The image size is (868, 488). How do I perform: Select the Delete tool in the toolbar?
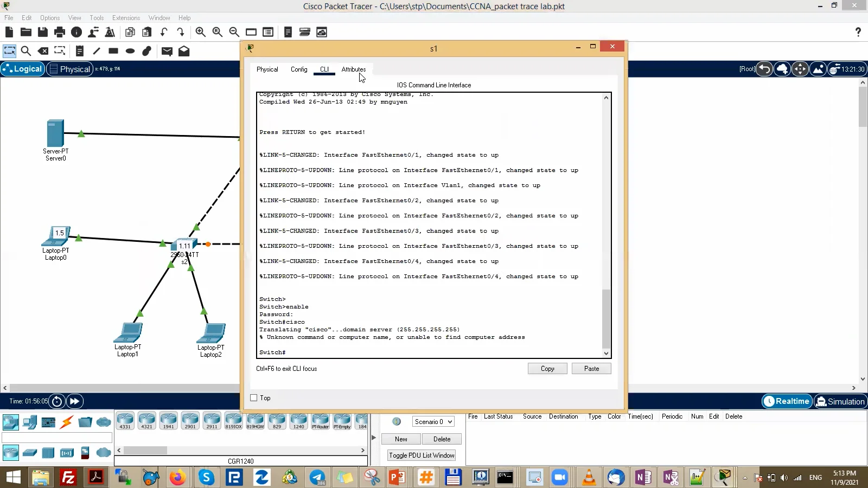(x=42, y=51)
